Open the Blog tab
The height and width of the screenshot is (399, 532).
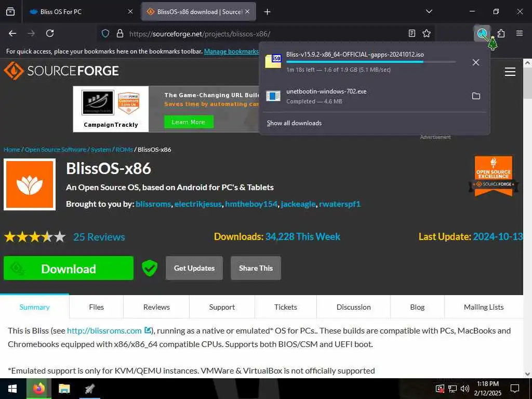[417, 307]
